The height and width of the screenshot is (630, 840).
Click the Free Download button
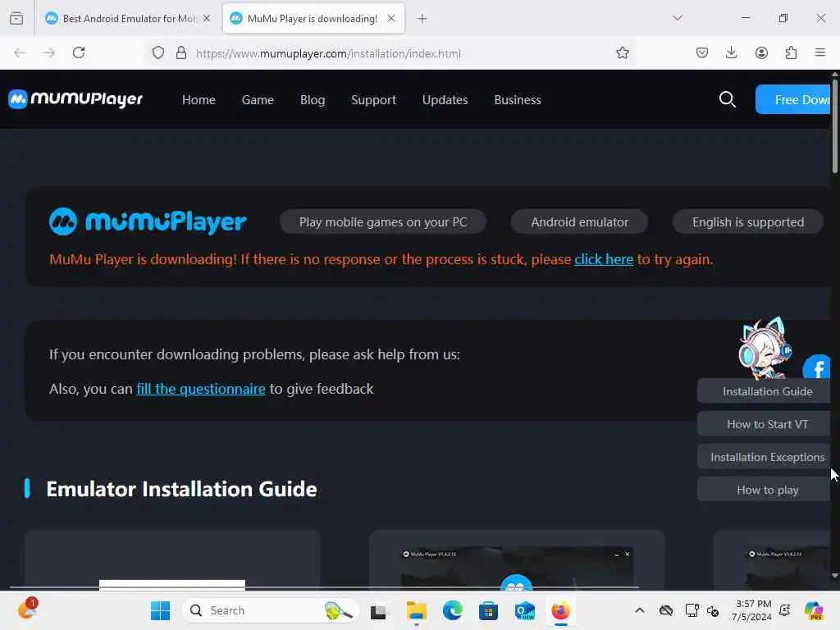tap(793, 99)
